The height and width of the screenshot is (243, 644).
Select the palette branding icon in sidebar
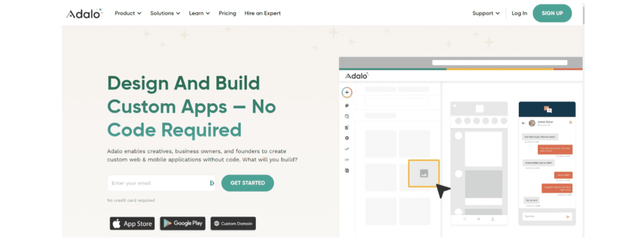click(347, 106)
